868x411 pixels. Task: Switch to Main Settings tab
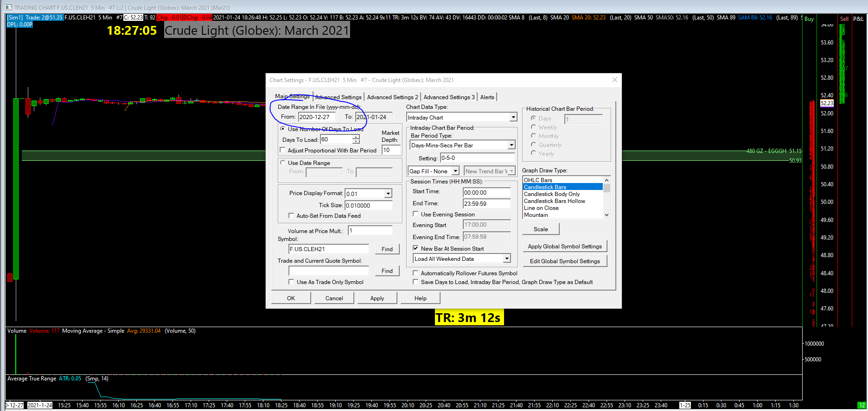click(x=292, y=96)
